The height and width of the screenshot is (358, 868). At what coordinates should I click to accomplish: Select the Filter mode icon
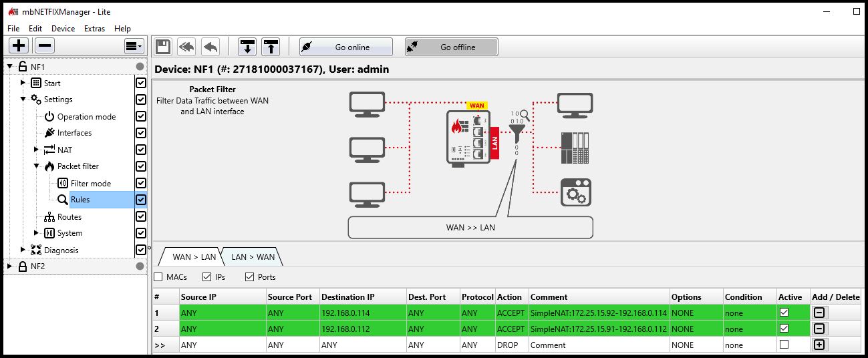[63, 183]
